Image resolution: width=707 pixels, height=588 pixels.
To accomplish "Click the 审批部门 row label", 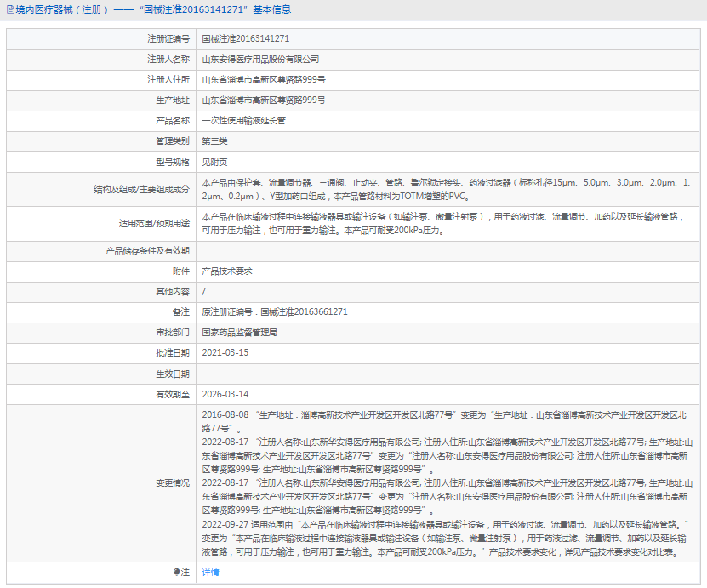I will (x=173, y=333).
